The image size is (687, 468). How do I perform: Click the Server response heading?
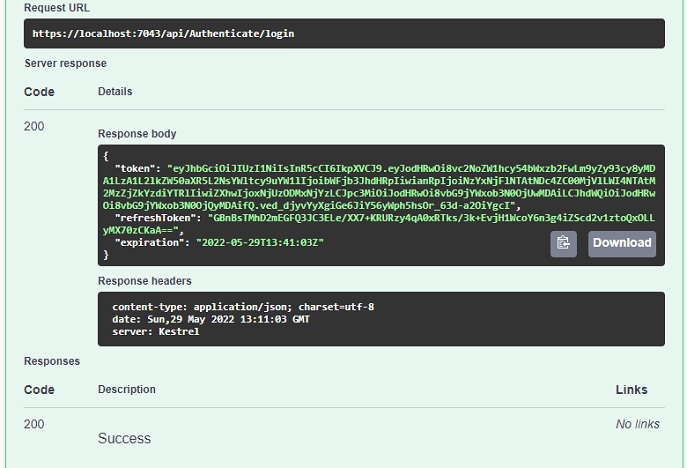(65, 63)
